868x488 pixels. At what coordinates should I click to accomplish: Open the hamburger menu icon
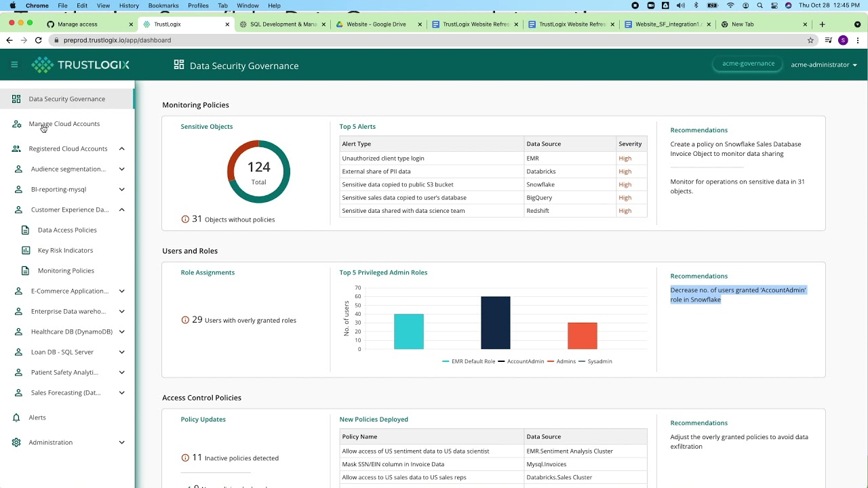tap(14, 64)
